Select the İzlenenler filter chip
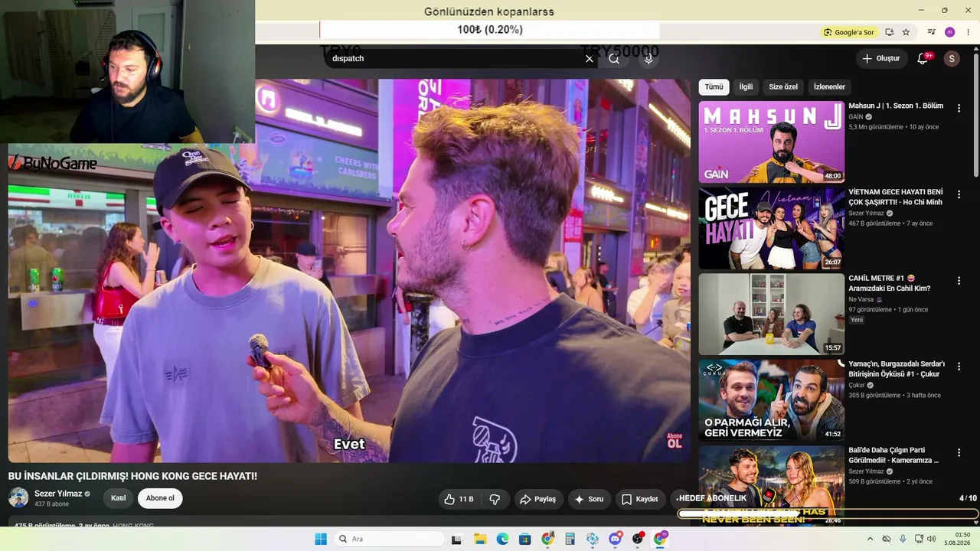Screen dimensions: 980x551 [829, 87]
